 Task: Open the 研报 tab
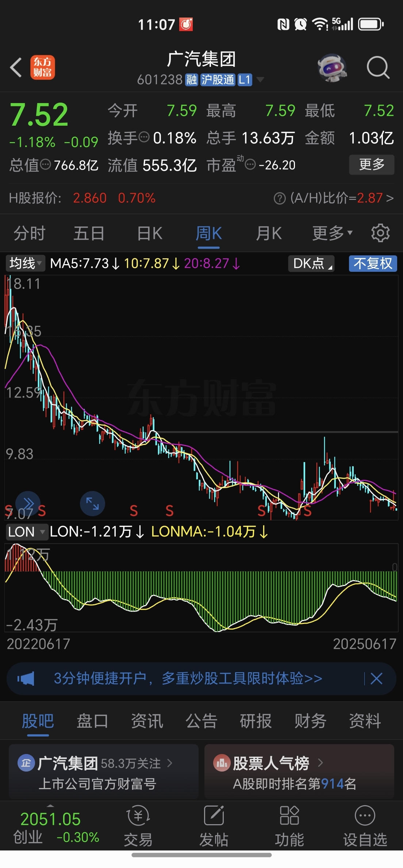(256, 721)
